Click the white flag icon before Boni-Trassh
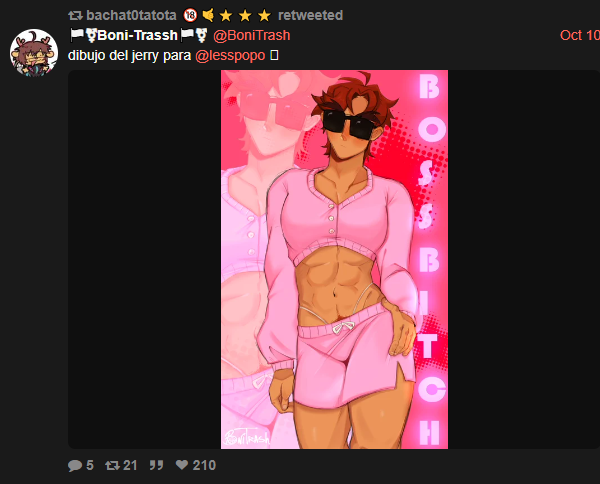 coord(77,35)
